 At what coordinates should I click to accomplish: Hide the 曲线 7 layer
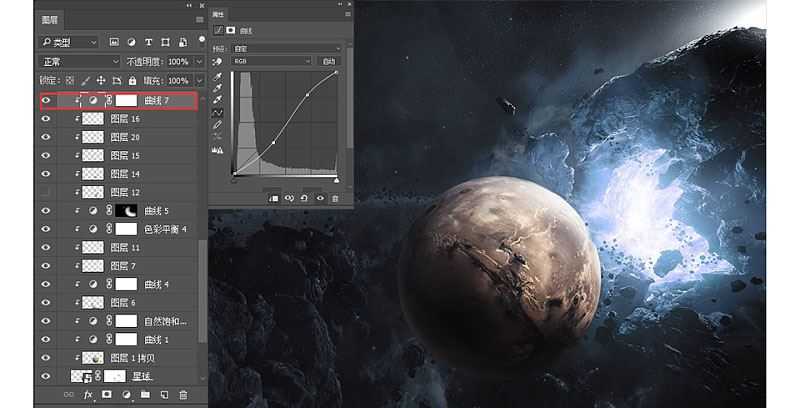pos(45,100)
